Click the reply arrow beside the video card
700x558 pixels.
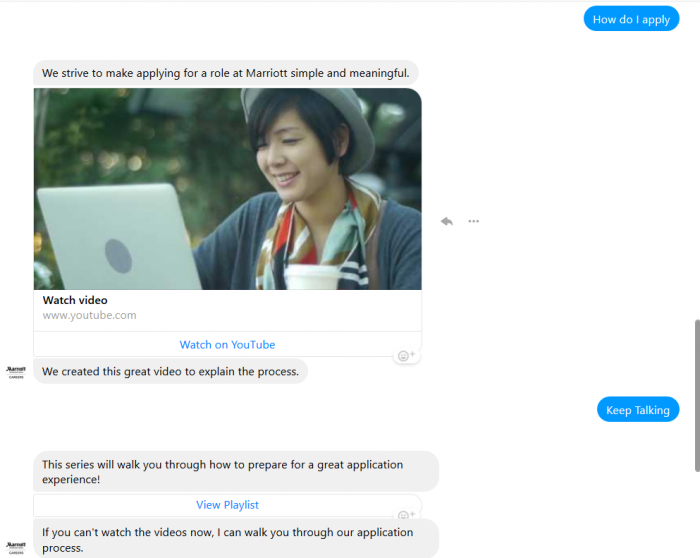446,221
